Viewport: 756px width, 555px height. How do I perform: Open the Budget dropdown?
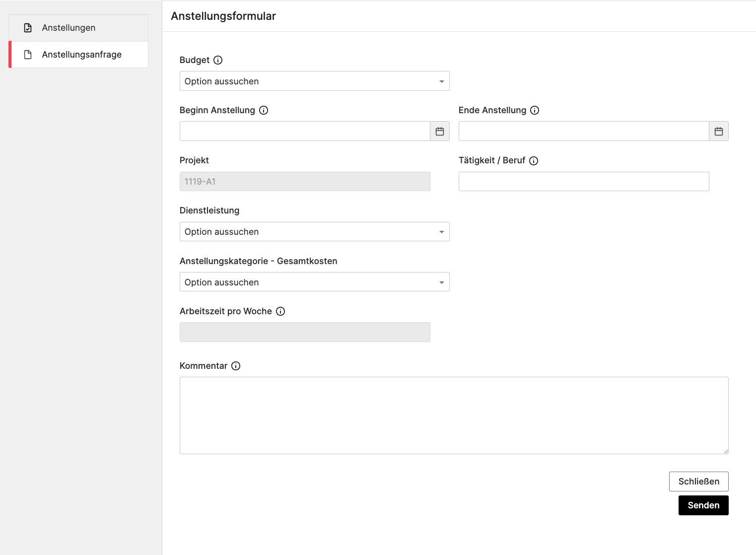(x=315, y=81)
